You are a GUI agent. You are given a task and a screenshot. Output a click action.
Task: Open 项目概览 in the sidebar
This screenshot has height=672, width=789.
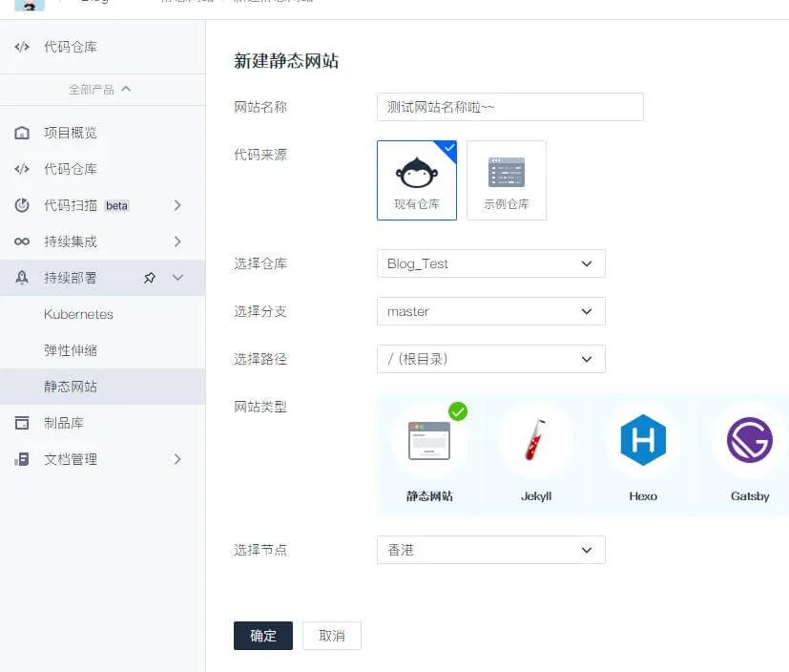tap(103, 133)
